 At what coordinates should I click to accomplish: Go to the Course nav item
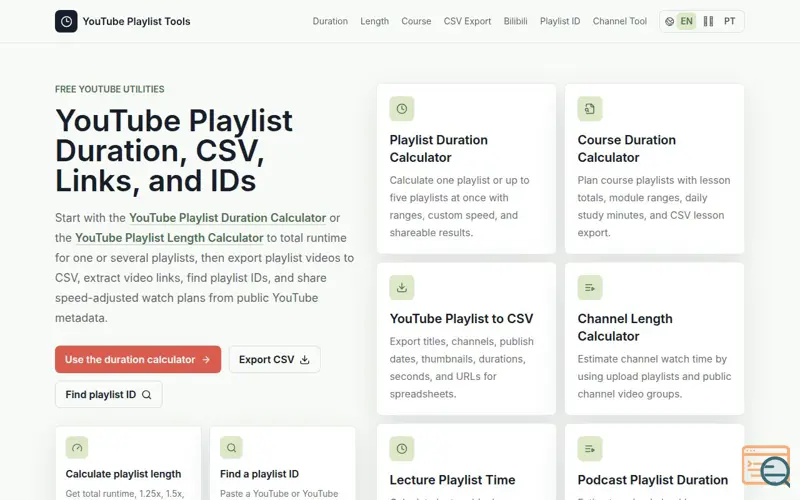click(x=416, y=21)
